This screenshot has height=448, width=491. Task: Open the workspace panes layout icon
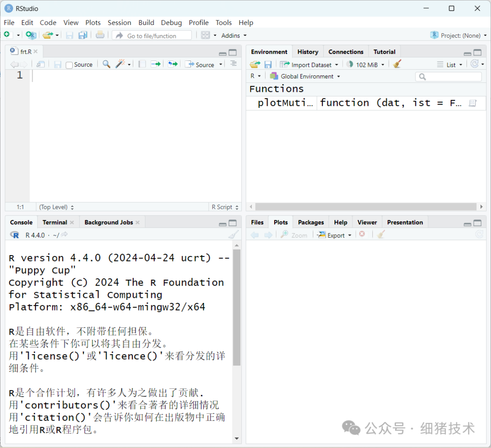pos(205,35)
